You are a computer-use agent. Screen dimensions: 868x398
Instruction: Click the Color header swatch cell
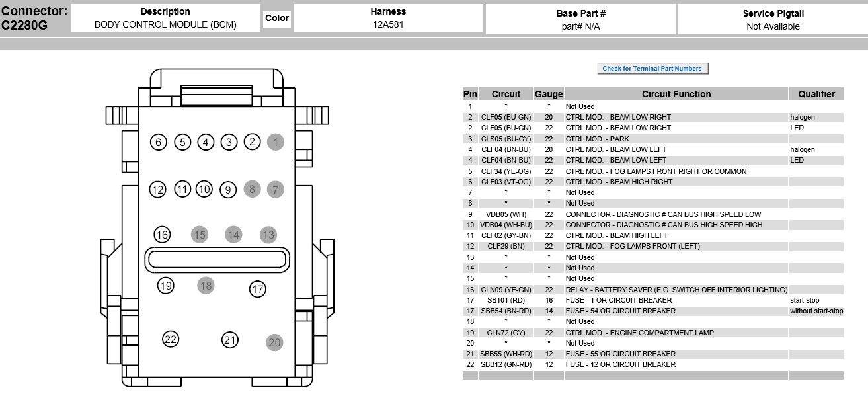pos(278,19)
